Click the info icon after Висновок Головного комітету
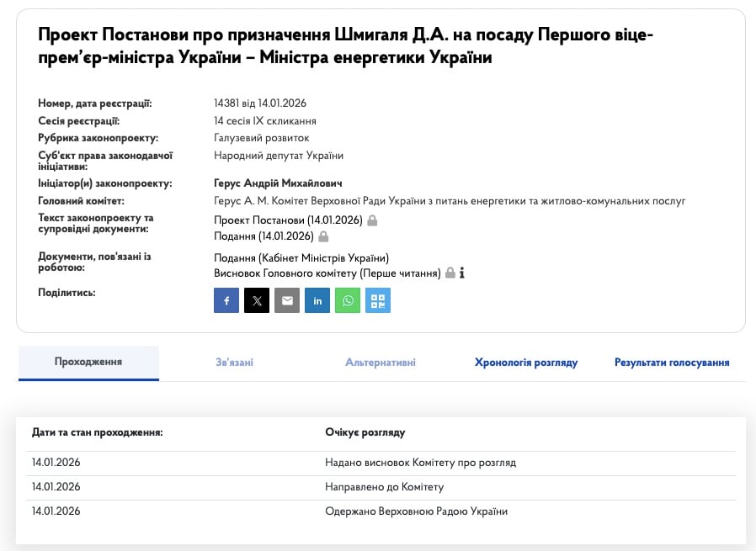 (462, 273)
